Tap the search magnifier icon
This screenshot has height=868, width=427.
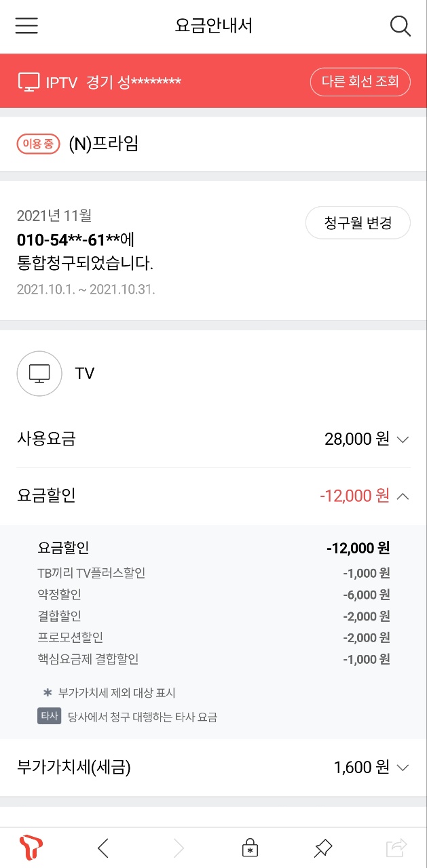pyautogui.click(x=401, y=26)
